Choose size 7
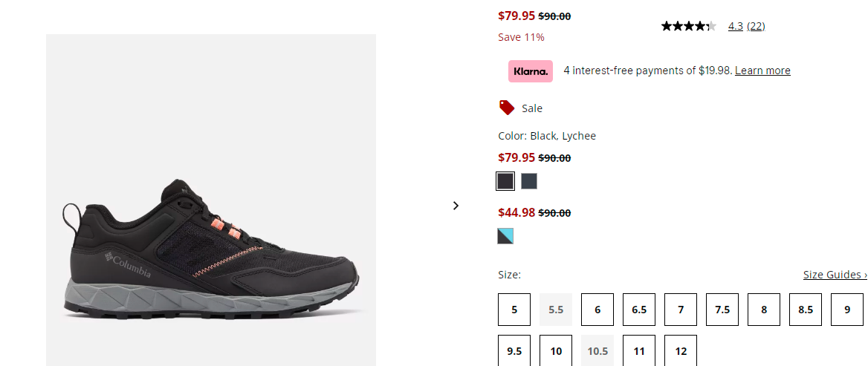 click(x=681, y=310)
